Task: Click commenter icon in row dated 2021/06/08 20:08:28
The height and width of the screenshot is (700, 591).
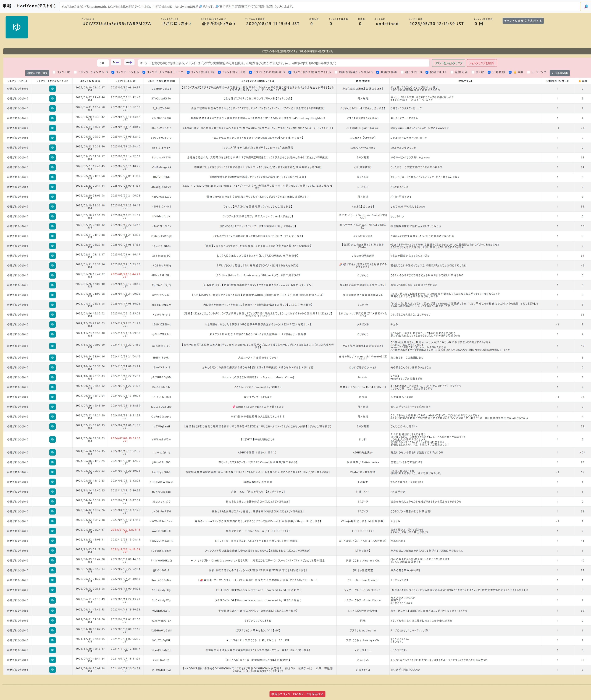Action: 52,670
